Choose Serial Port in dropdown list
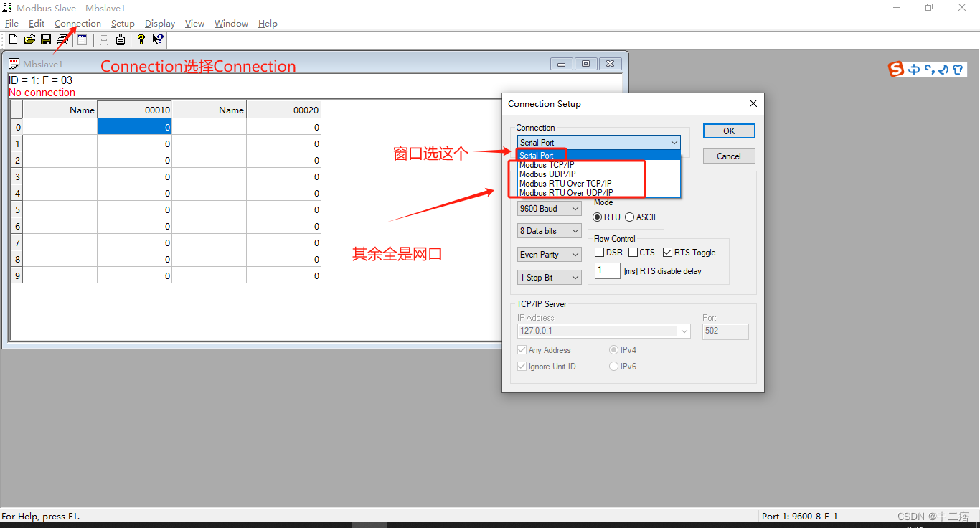The image size is (980, 528). [598, 155]
